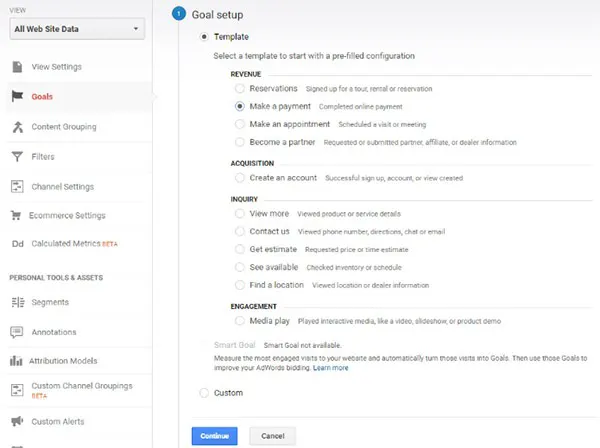
Task: Open Annotations in the sidebar
Action: coord(54,332)
